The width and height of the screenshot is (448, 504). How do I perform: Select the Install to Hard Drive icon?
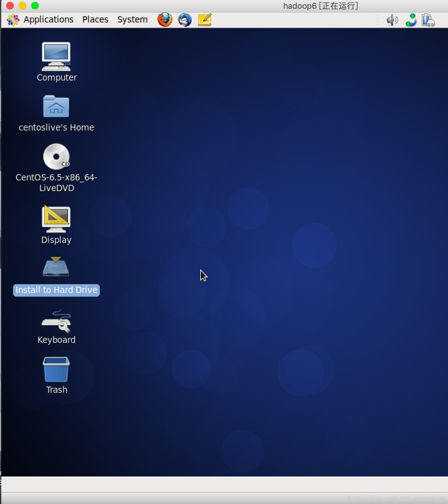click(56, 267)
